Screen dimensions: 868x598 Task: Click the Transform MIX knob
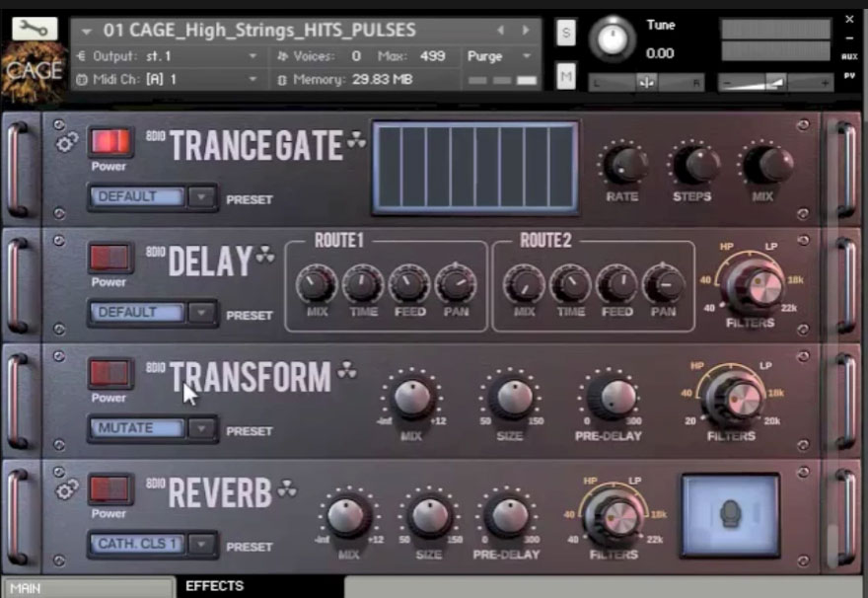click(412, 398)
